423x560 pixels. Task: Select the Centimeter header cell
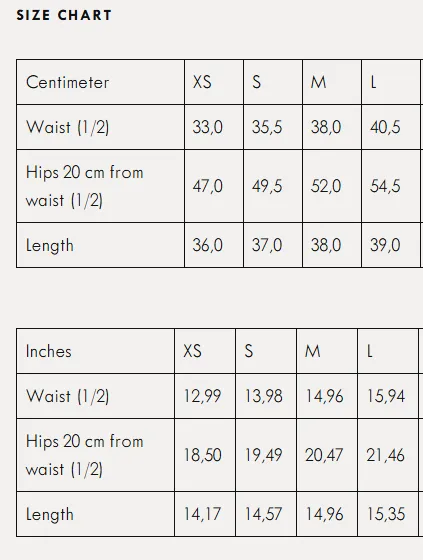(100, 82)
